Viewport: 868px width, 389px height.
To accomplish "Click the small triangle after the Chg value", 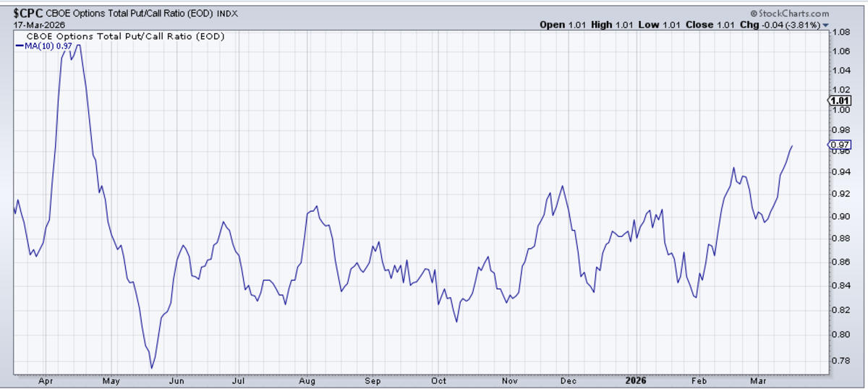I will click(x=825, y=25).
